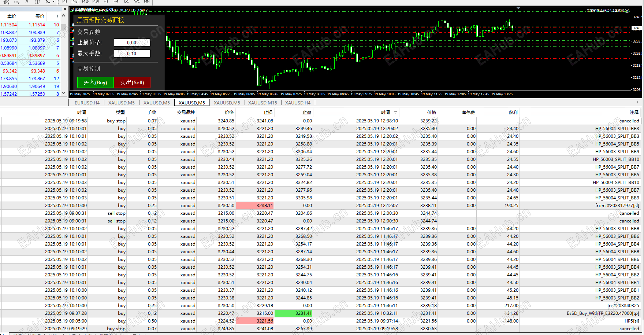Enable the D1 timeframe
Screen dimensions: 644x335
[126, 1]
